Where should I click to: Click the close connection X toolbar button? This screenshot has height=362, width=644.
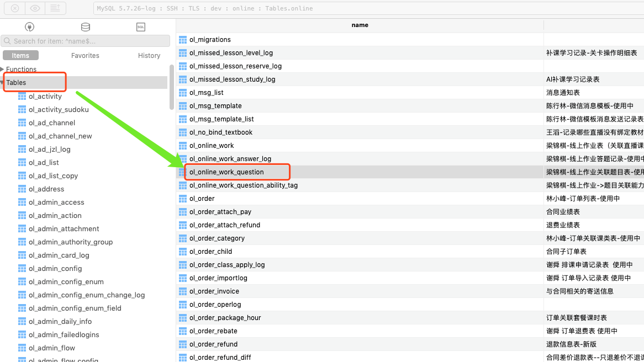point(15,8)
